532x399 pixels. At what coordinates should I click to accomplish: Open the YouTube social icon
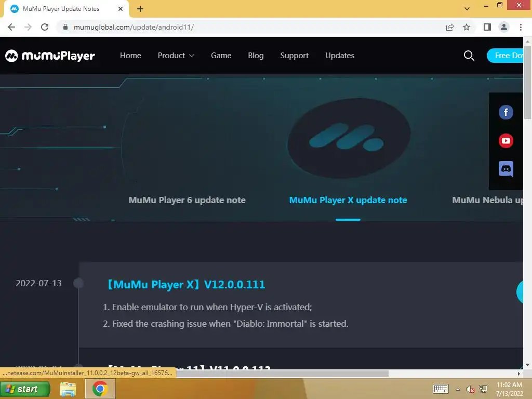(x=506, y=141)
